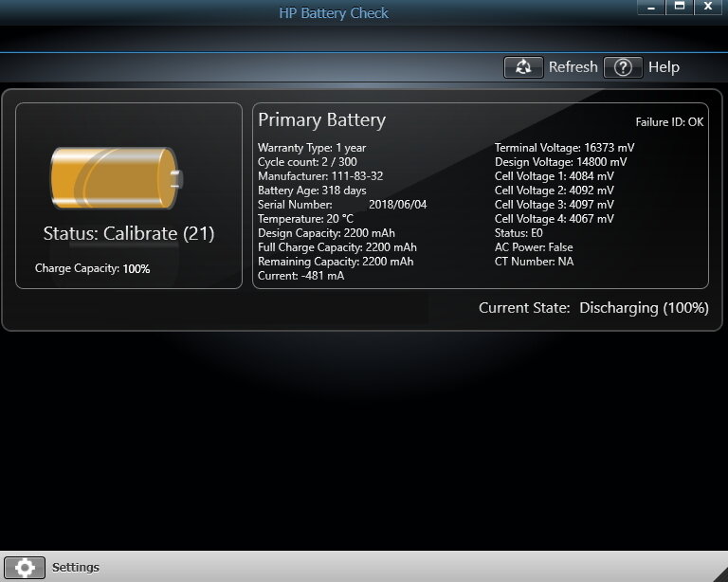Maximize the HP Battery Check window
The height and width of the screenshot is (582, 728).
pos(680,7)
